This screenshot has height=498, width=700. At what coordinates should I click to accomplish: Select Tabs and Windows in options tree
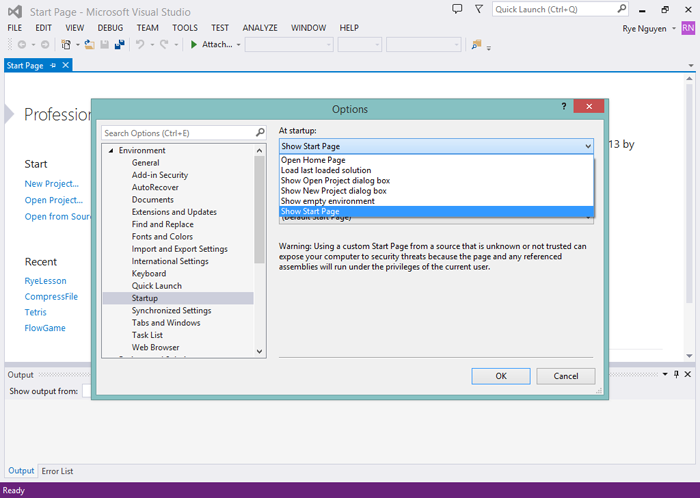(166, 323)
